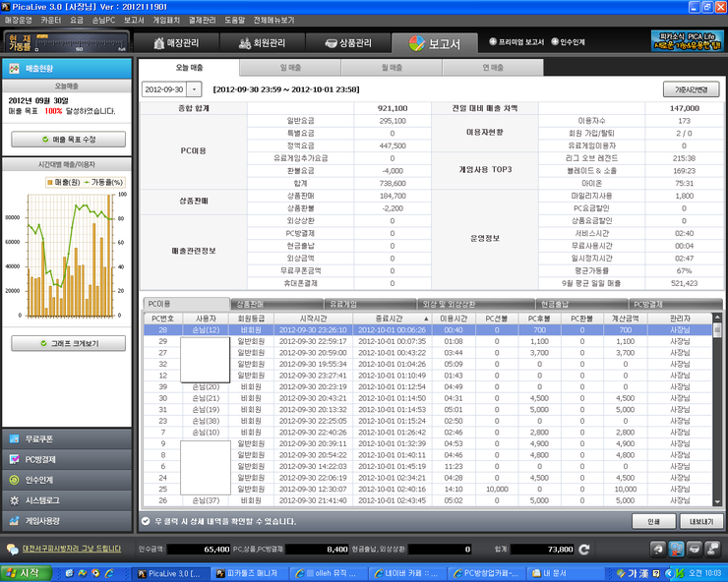Open the 내 문서 taskbar item
Image resolution: width=728 pixels, height=582 pixels.
pos(563,574)
